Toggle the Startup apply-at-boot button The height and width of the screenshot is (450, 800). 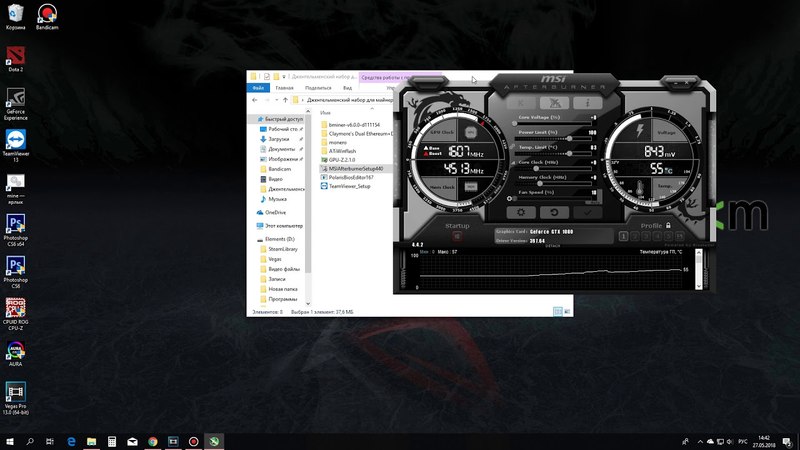pyautogui.click(x=457, y=236)
